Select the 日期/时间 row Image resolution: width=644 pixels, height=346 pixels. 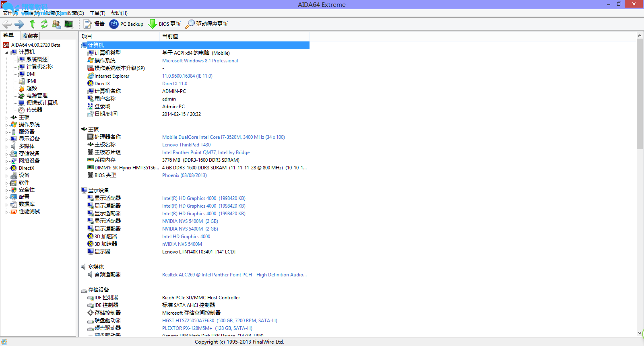point(195,114)
